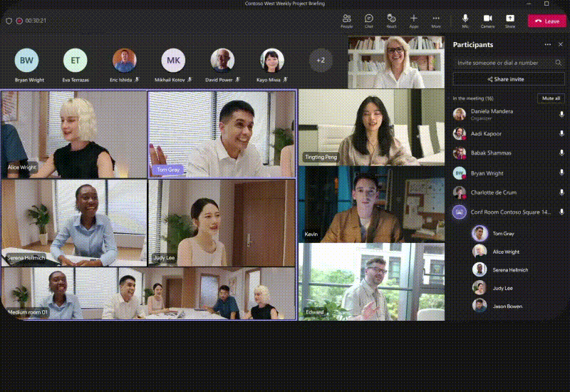
Task: Click the Share screen icon
Action: [510, 18]
